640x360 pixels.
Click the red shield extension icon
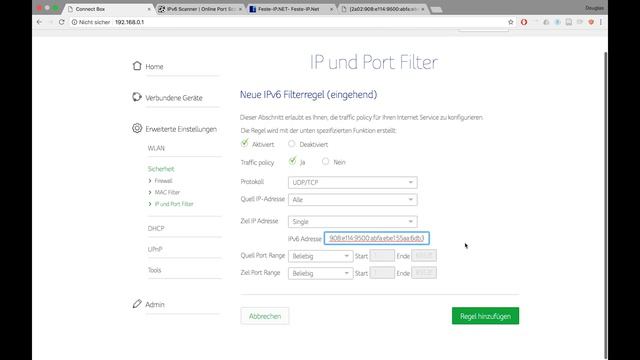click(591, 22)
